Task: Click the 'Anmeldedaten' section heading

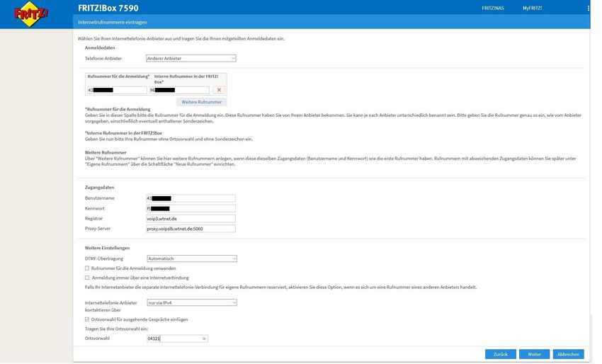Action: pos(100,48)
